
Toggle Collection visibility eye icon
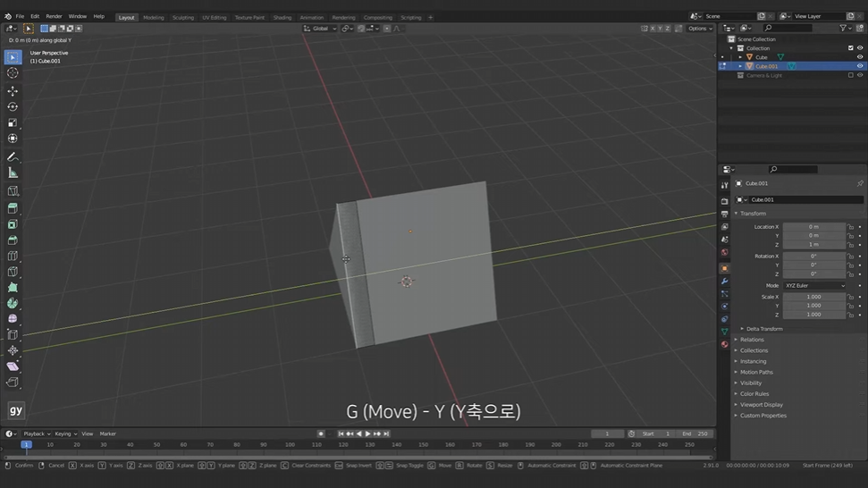click(860, 48)
